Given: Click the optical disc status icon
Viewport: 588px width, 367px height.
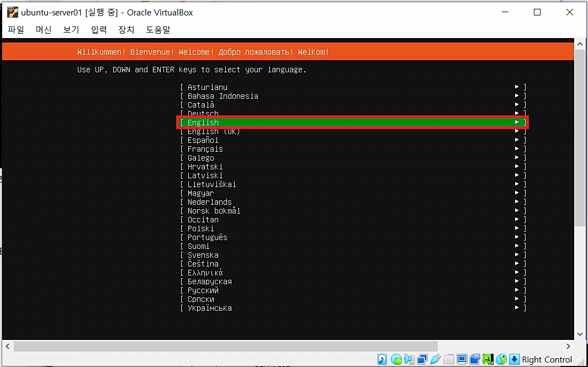Looking at the screenshot, I should (x=396, y=359).
